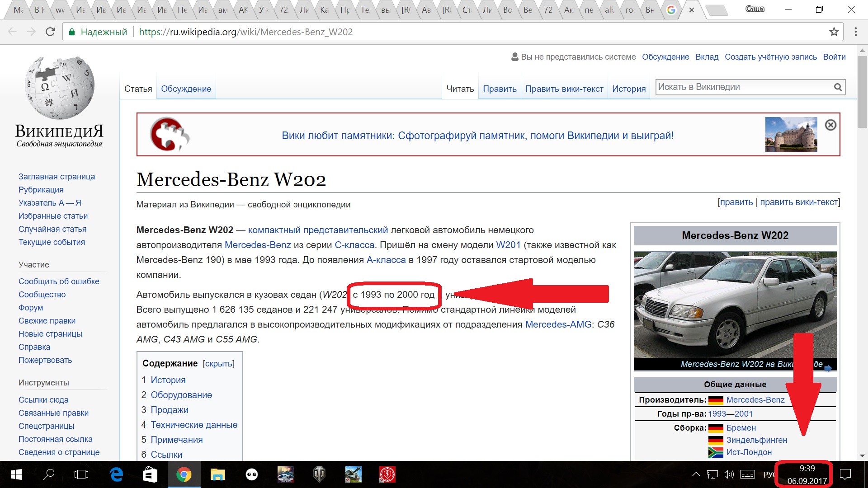Show hidden system tray icons chevron
Viewport: 868px width, 488px height.
[696, 474]
